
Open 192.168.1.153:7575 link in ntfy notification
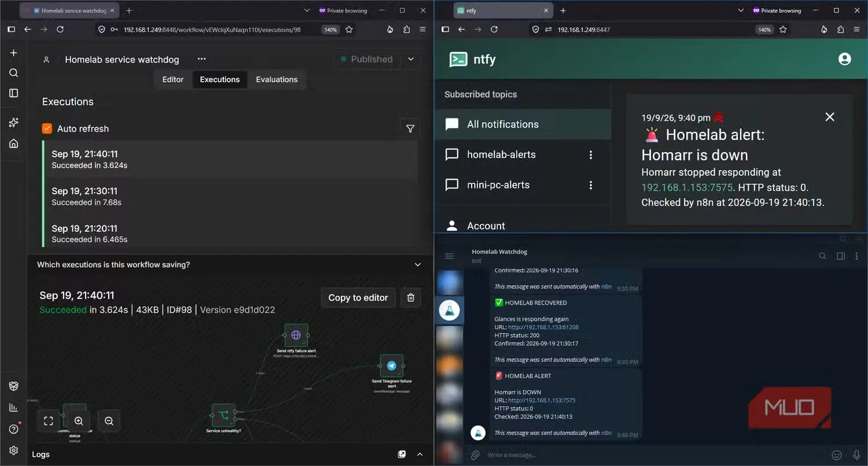[687, 187]
